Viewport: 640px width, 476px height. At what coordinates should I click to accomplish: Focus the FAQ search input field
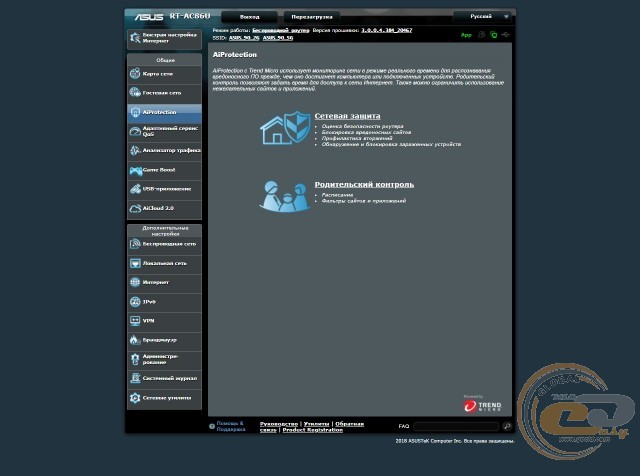tap(456, 426)
